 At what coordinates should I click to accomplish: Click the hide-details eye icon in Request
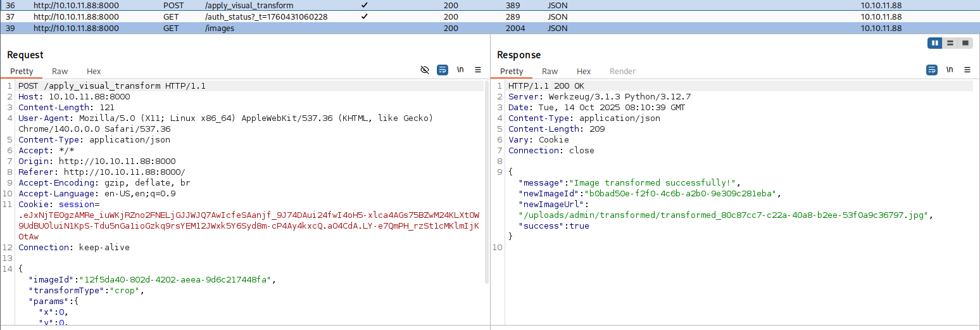(425, 70)
